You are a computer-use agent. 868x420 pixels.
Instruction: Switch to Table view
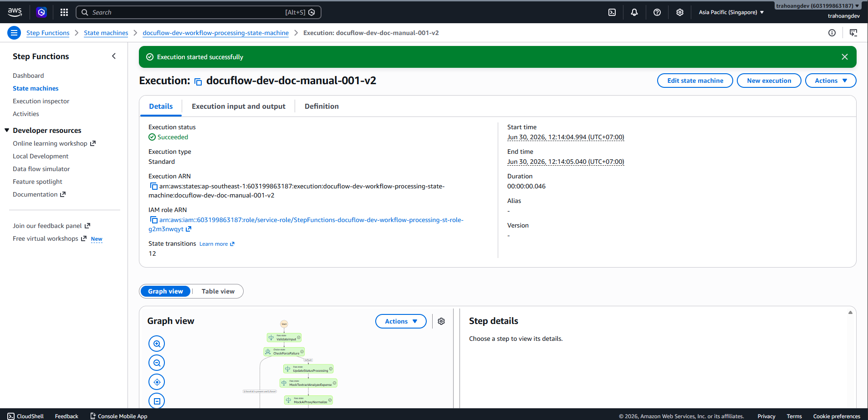coord(218,291)
